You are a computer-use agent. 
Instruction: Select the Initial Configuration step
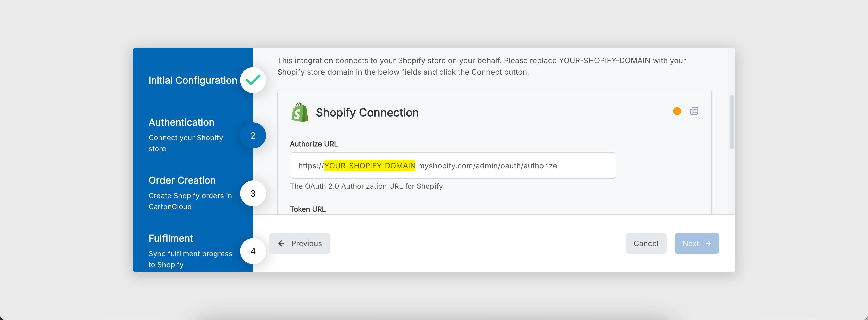pyautogui.click(x=192, y=80)
